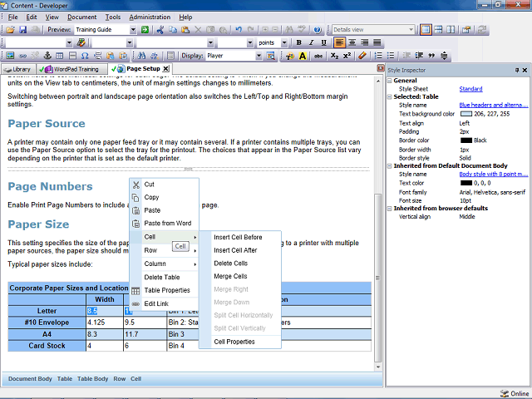The image size is (532, 399).
Task: Toggle strikethrough abc formatting
Action: tap(318, 56)
